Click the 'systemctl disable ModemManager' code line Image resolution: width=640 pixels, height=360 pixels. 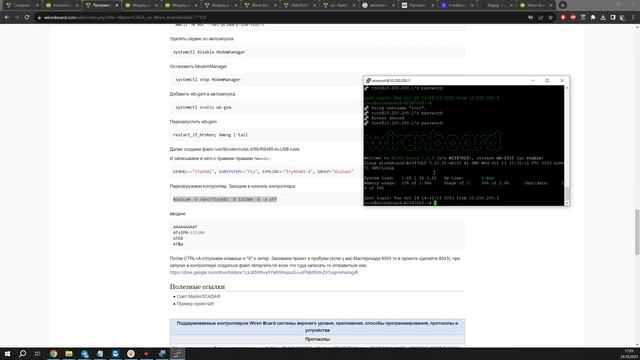pyautogui.click(x=209, y=52)
